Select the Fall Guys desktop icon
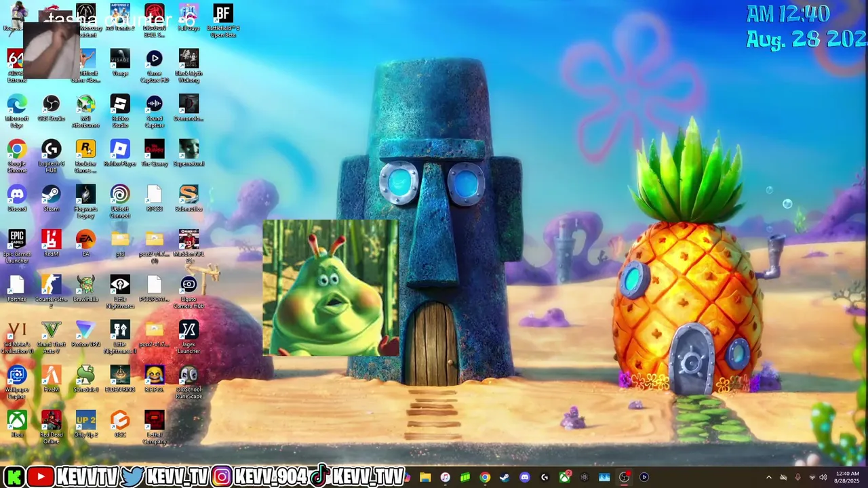The height and width of the screenshot is (488, 868). [189, 18]
